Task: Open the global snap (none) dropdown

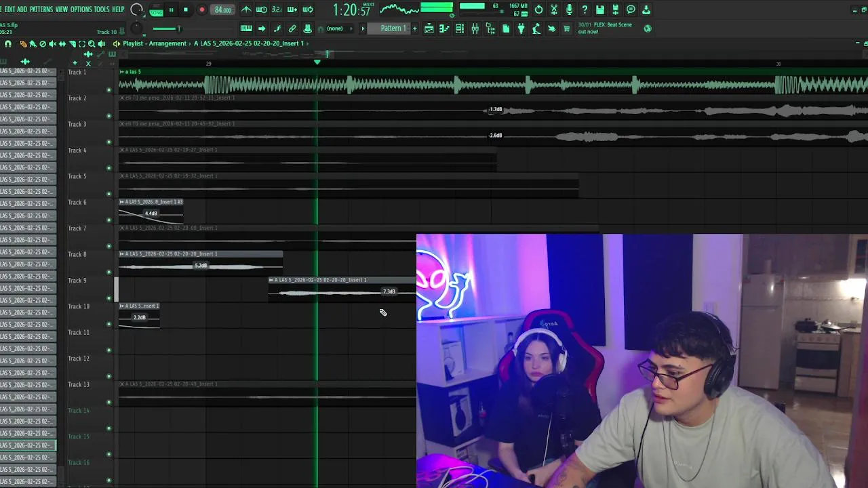Action: [340, 28]
